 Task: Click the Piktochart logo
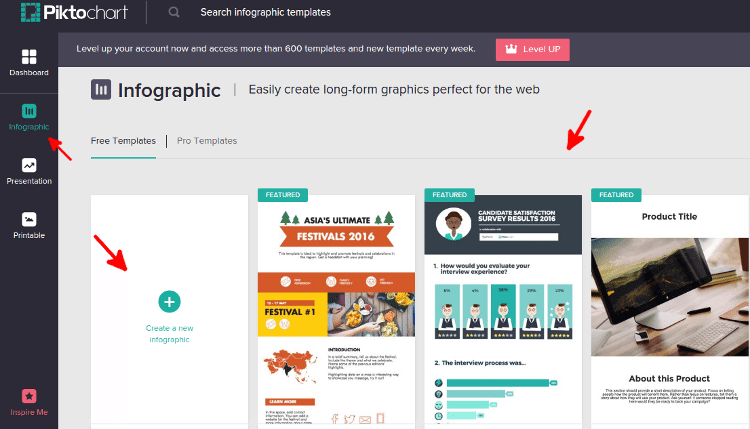click(x=74, y=12)
